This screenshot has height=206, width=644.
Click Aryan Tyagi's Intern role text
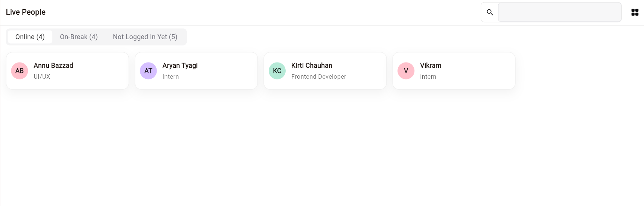pyautogui.click(x=171, y=77)
